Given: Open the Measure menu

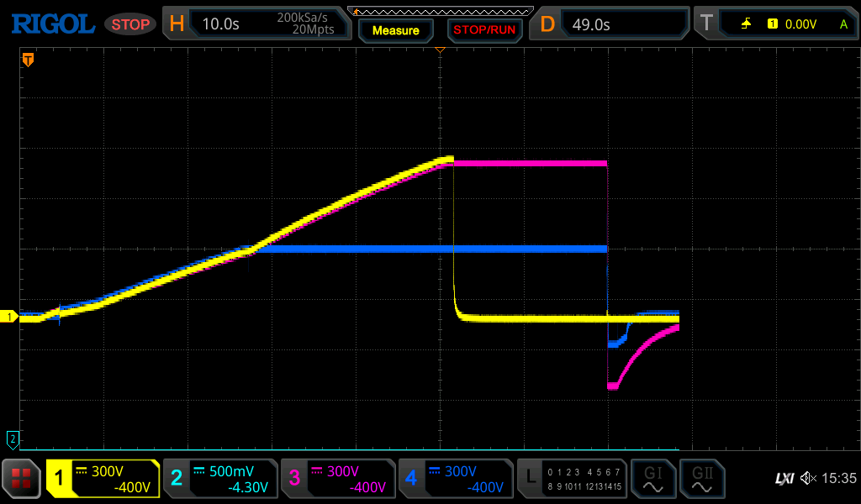Looking at the screenshot, I should [x=395, y=30].
